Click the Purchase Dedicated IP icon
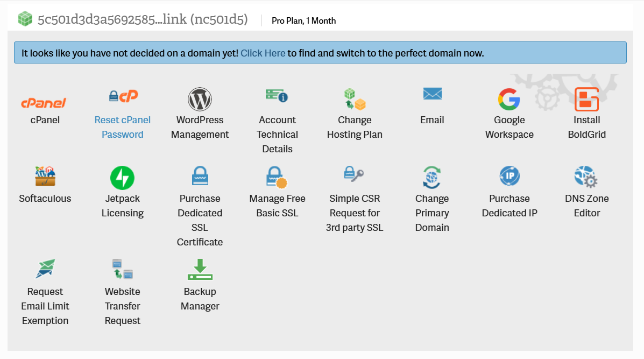 tap(509, 176)
